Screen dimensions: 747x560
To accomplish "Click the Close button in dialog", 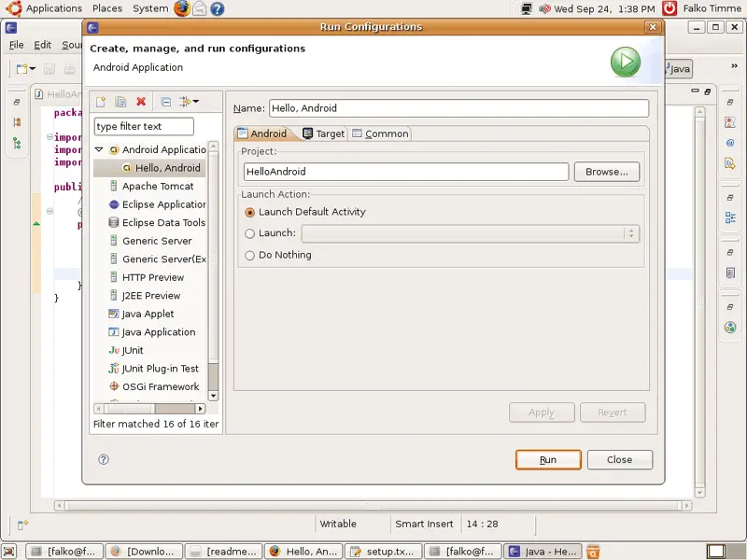I will (620, 459).
